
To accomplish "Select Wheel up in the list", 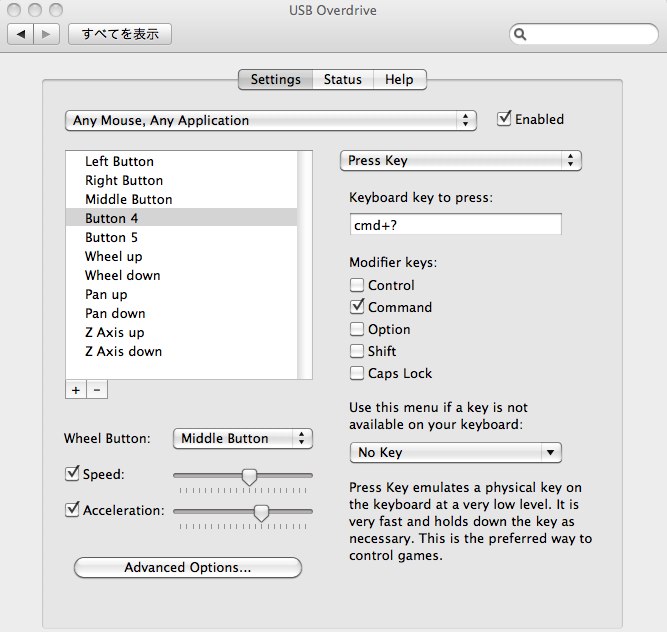I will [x=182, y=256].
